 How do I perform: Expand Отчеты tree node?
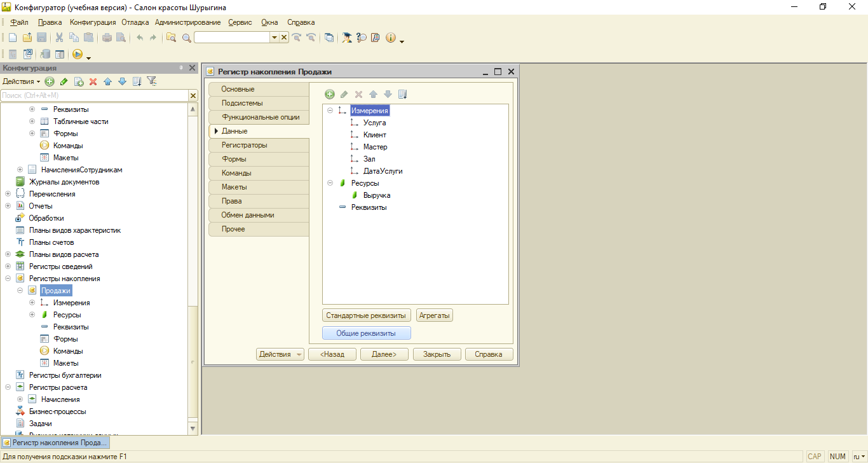click(x=8, y=206)
